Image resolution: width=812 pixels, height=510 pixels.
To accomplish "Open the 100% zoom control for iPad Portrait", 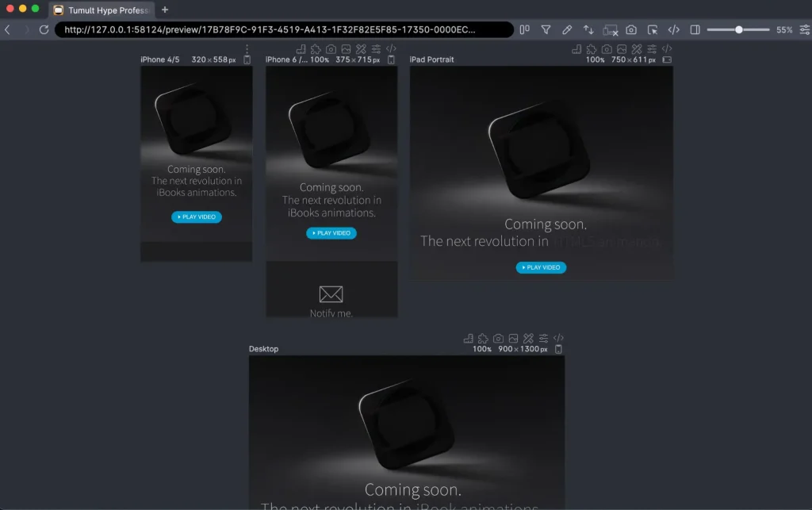I will [595, 59].
